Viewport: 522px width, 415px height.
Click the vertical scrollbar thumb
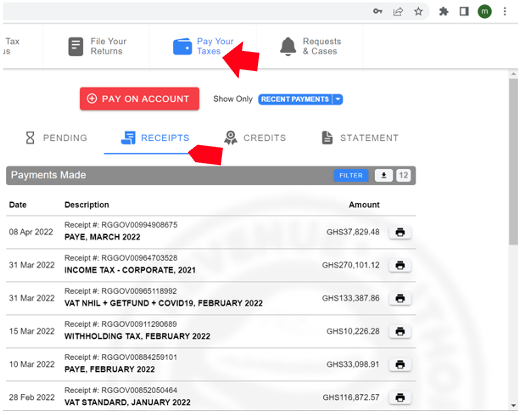(513, 162)
